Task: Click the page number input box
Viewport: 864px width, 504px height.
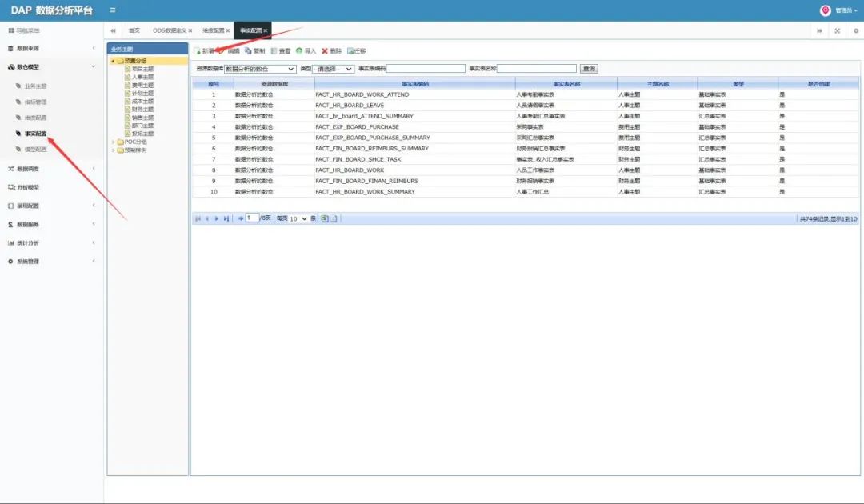Action: pos(252,218)
